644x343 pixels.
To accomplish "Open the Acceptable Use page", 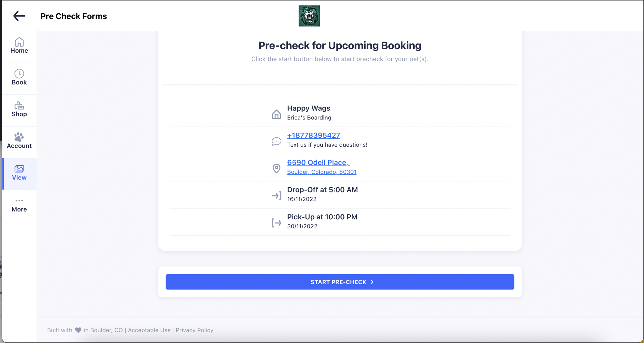I will pyautogui.click(x=149, y=330).
